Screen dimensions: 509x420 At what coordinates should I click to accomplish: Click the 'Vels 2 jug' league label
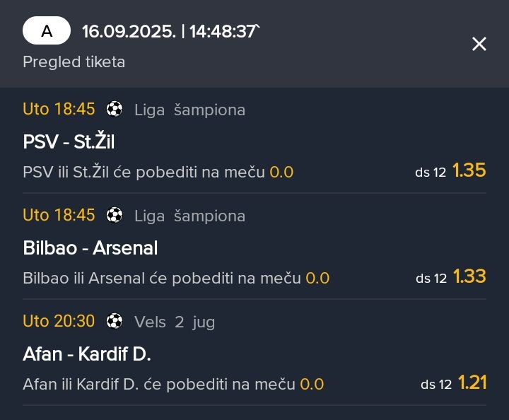pos(175,322)
